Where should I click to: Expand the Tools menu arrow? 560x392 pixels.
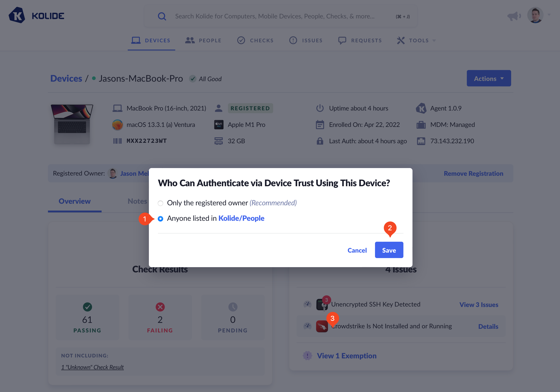coord(434,40)
